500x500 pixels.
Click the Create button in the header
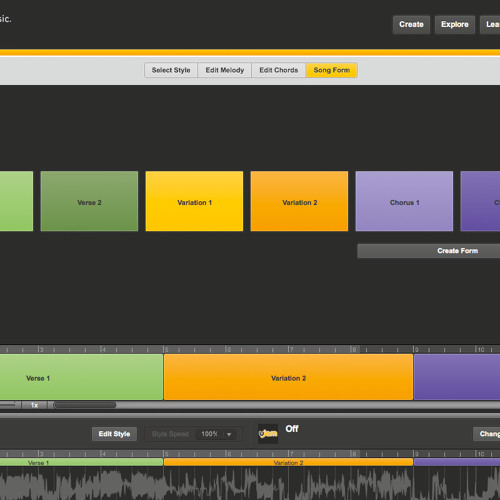point(411,24)
